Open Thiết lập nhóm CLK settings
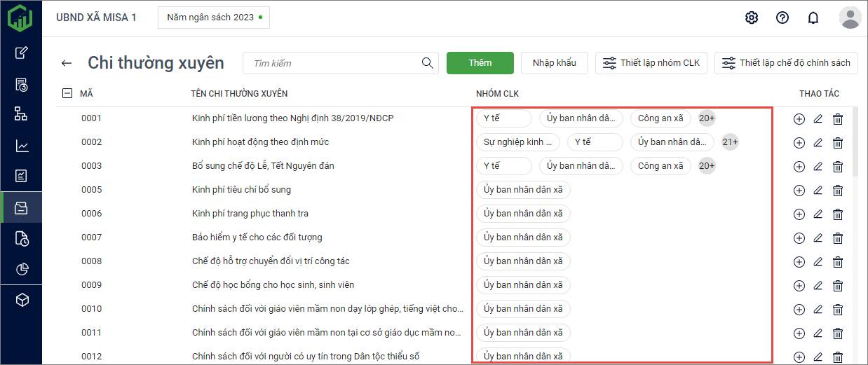Image resolution: width=868 pixels, height=365 pixels. (652, 63)
